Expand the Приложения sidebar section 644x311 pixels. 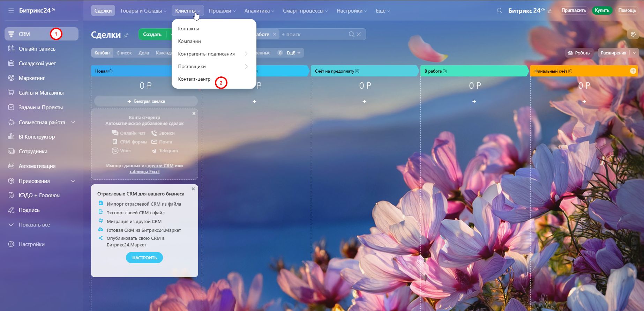point(73,181)
